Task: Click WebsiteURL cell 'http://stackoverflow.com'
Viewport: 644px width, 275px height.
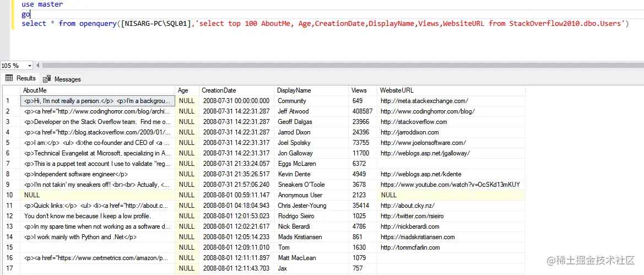Action: 451,122
